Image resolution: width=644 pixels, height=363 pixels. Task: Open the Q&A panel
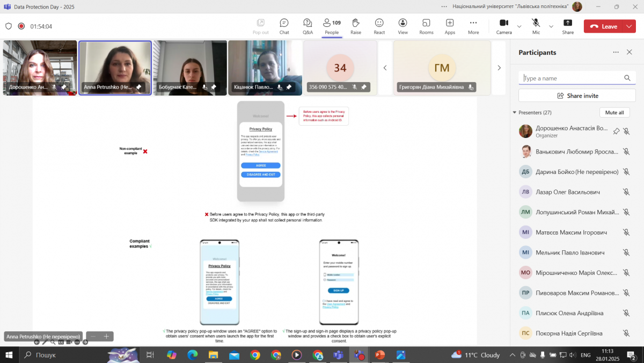(x=308, y=26)
